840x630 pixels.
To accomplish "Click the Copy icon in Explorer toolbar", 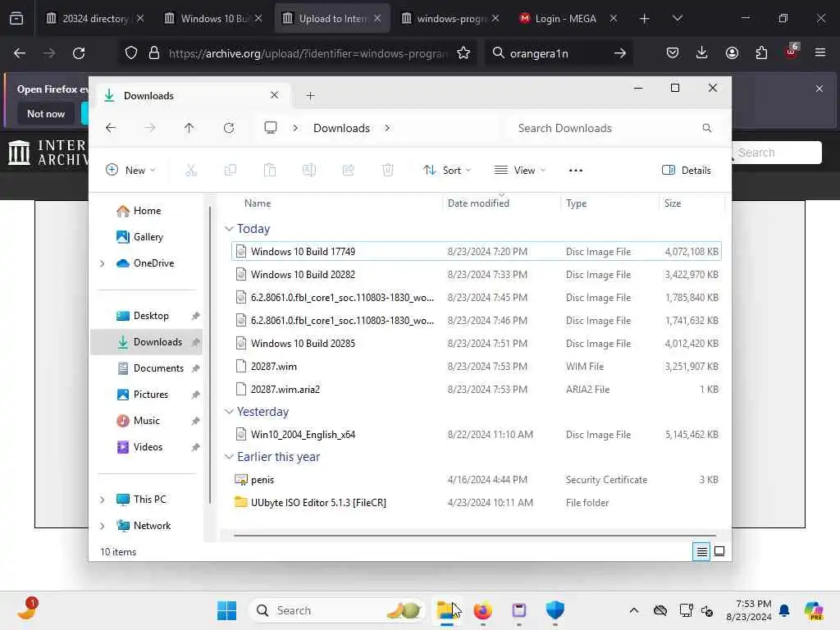I will point(231,171).
